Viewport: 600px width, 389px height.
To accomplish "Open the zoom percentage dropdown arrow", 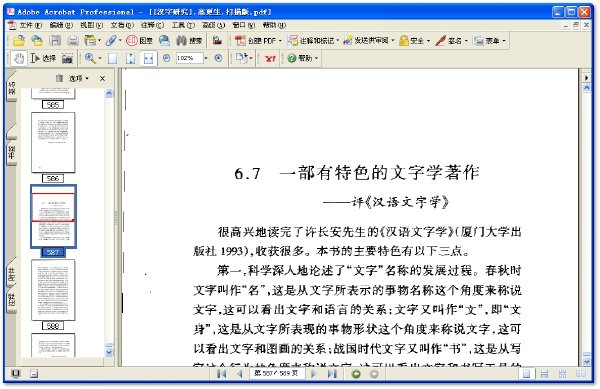I will click(206, 58).
